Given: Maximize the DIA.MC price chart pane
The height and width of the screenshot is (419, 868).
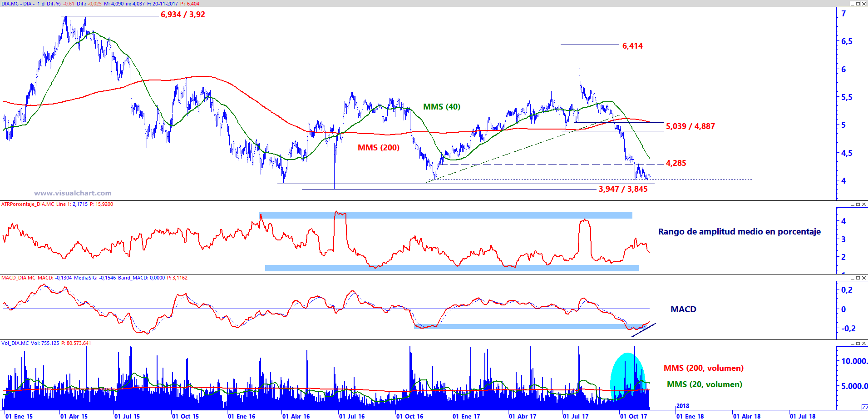Looking at the screenshot, I should 858,4.
